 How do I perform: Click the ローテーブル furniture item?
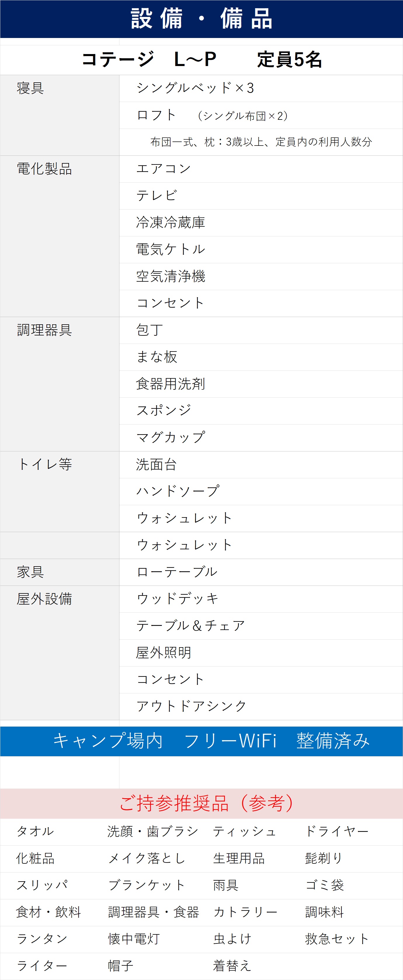tap(177, 572)
